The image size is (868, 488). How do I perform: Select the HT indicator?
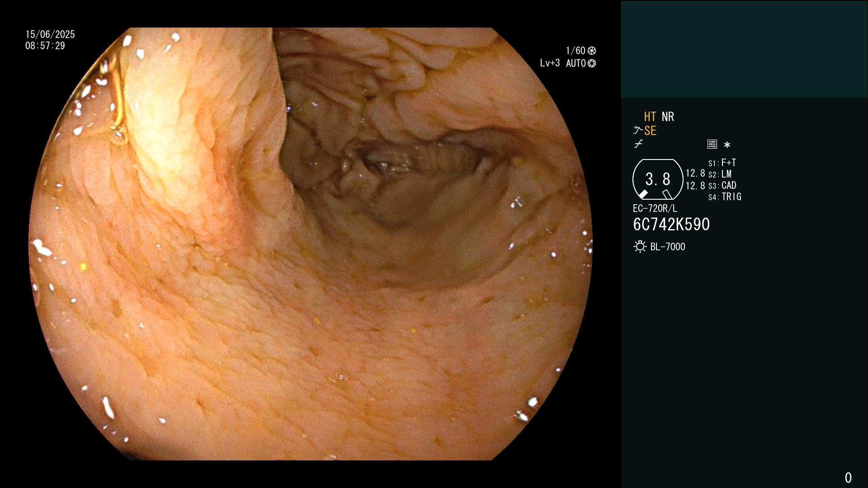point(650,117)
